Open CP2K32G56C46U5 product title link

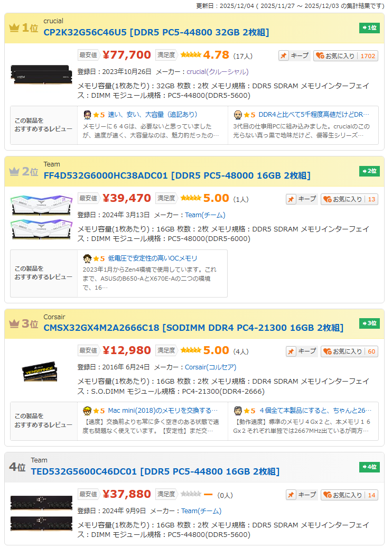point(156,32)
